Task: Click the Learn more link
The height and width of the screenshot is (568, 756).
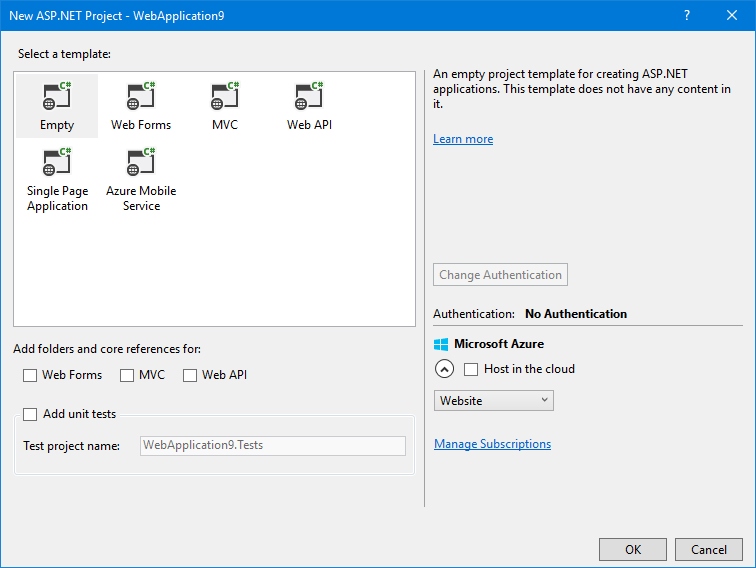Action: pyautogui.click(x=463, y=139)
